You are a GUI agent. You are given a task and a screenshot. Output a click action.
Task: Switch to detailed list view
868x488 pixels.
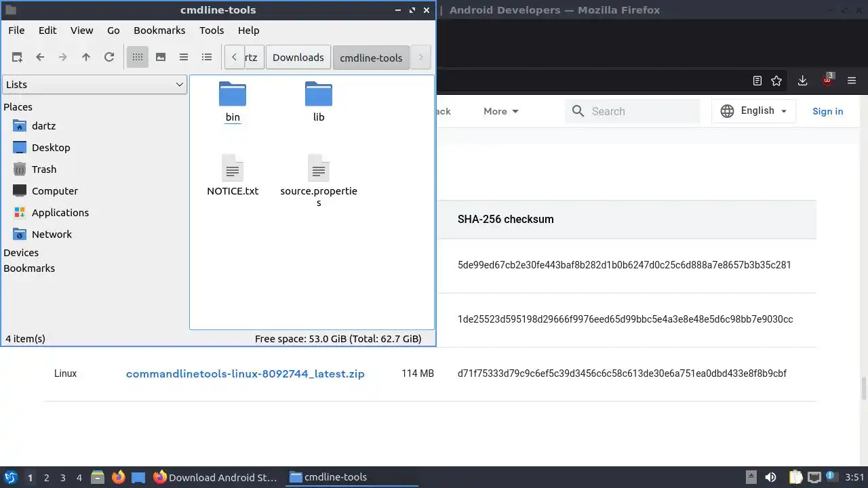click(207, 58)
